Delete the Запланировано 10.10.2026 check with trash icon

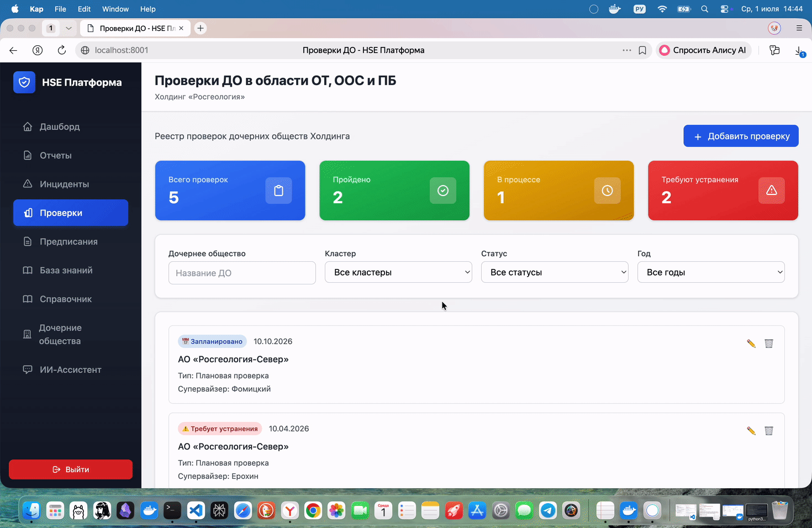click(x=769, y=344)
